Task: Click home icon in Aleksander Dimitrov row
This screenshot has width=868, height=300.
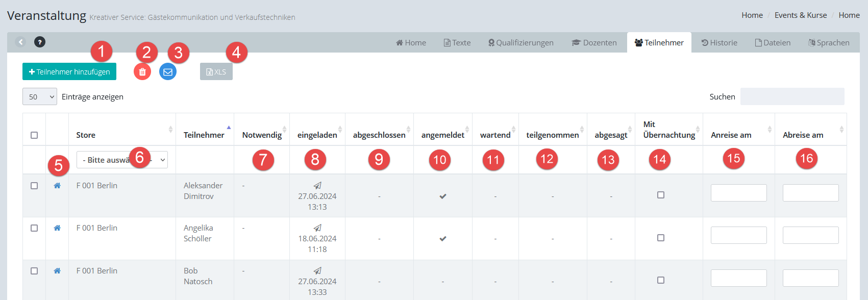Action: point(57,186)
